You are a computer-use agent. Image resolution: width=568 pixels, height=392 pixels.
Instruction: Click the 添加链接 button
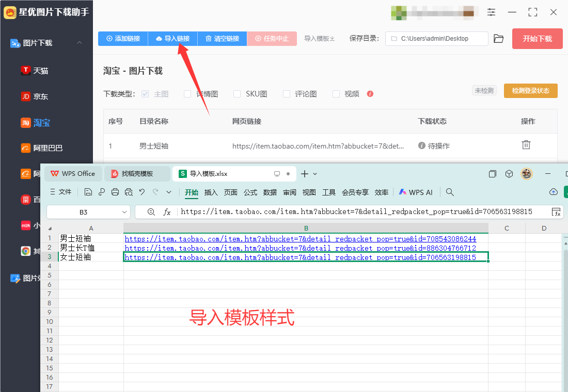pyautogui.click(x=123, y=38)
